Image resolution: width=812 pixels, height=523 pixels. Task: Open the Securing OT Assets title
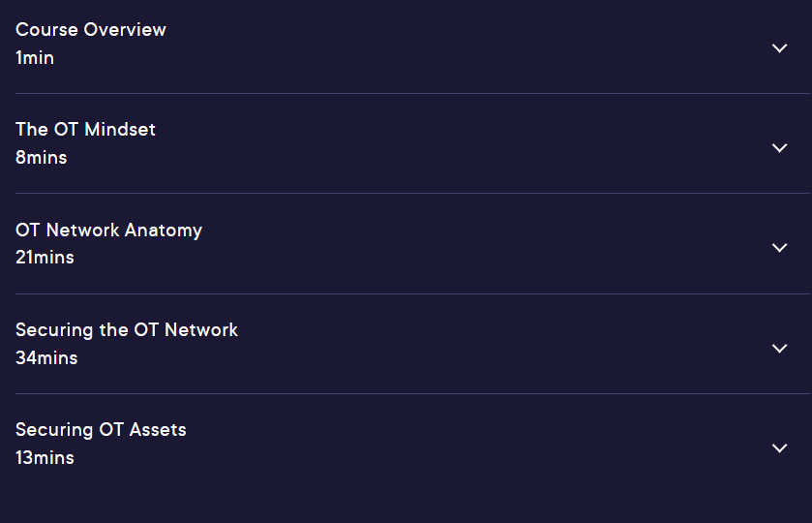[x=101, y=430]
